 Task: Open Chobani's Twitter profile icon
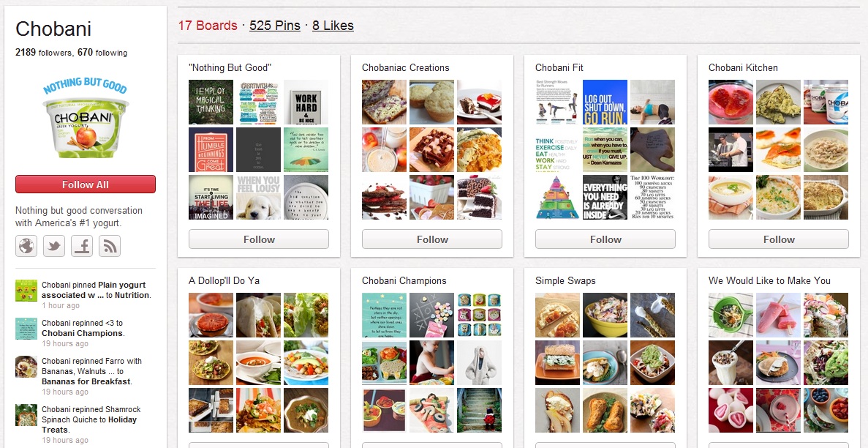click(53, 246)
